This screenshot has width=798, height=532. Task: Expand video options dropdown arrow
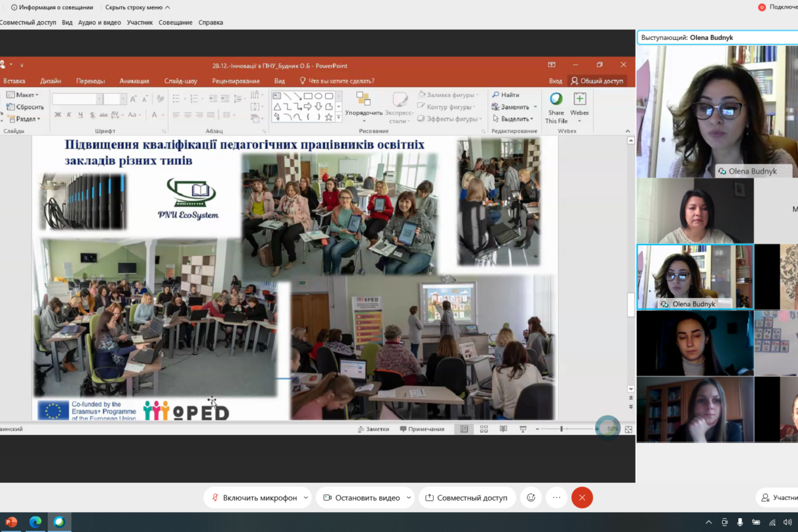click(408, 497)
